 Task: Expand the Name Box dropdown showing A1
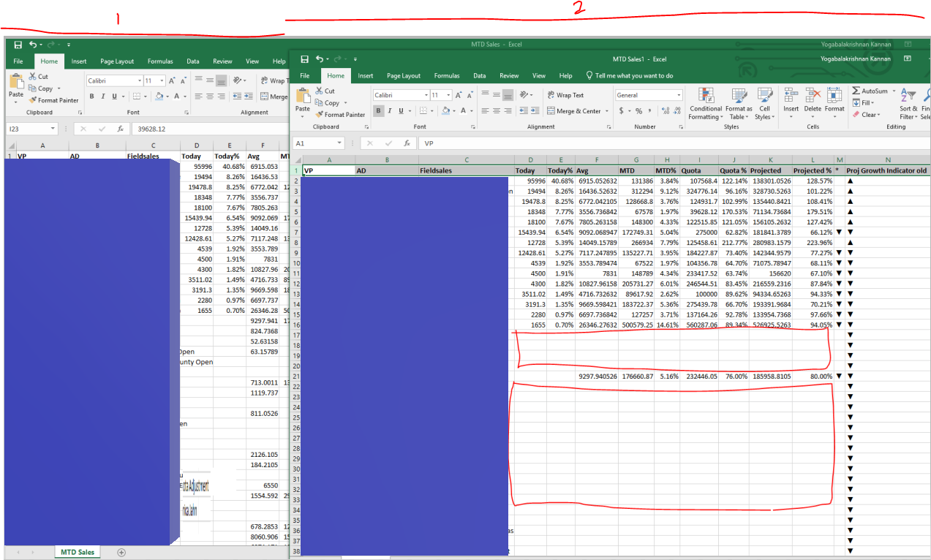[339, 143]
